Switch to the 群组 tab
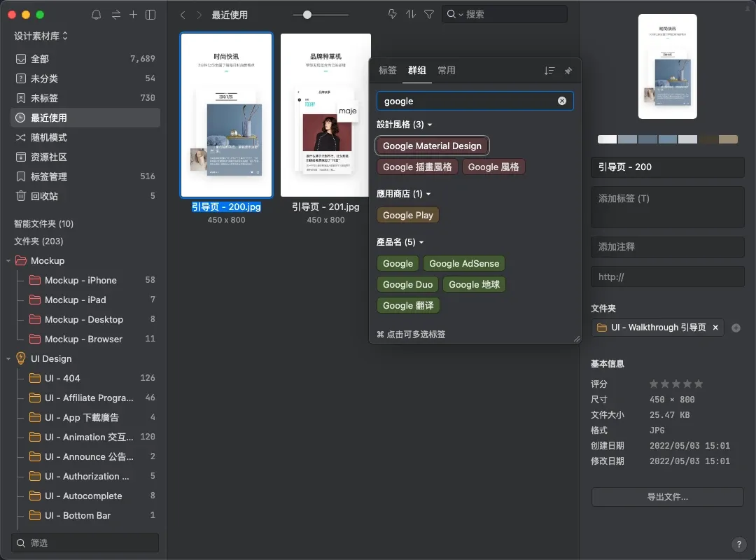 [x=417, y=71]
